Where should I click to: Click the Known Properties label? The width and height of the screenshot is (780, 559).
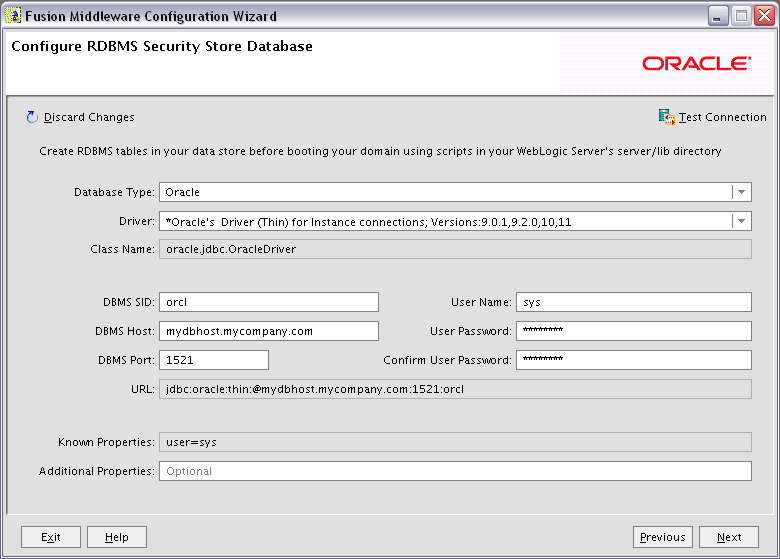click(106, 442)
